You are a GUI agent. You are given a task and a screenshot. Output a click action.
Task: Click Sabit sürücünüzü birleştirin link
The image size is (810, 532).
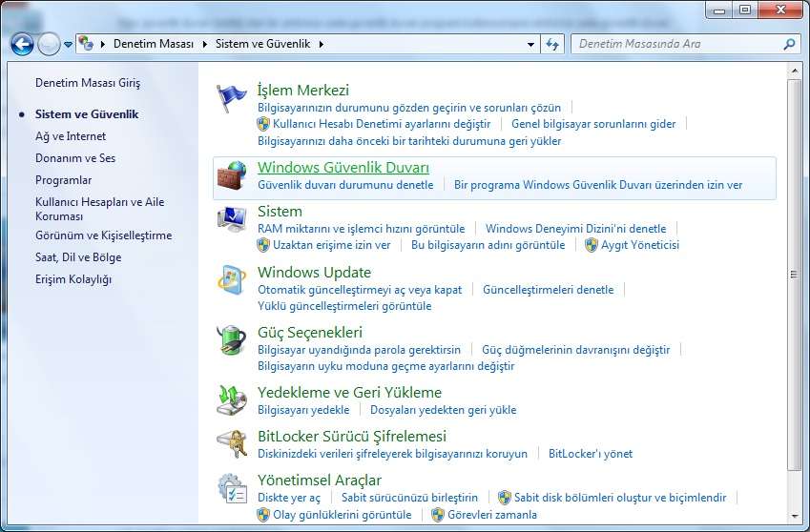coord(409,498)
